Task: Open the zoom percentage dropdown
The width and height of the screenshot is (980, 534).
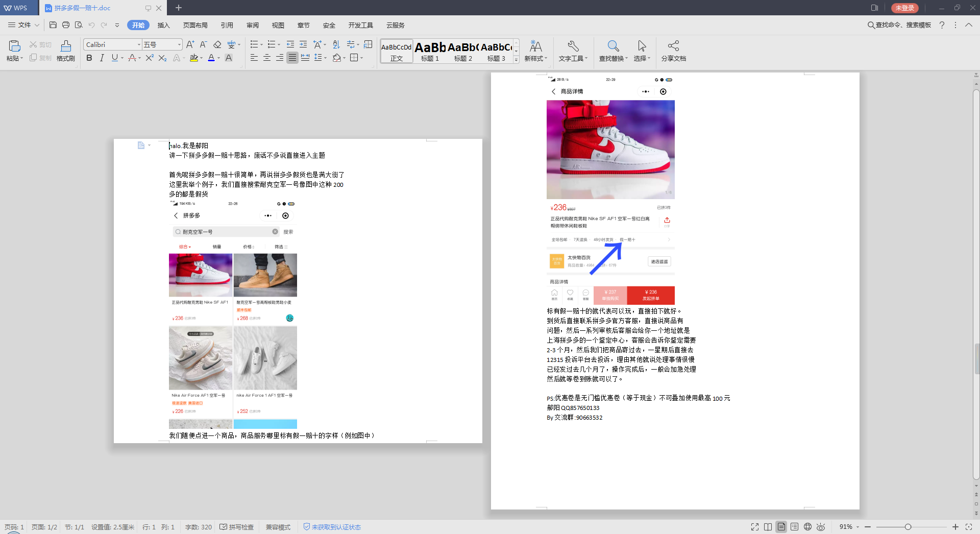Action: point(858,527)
